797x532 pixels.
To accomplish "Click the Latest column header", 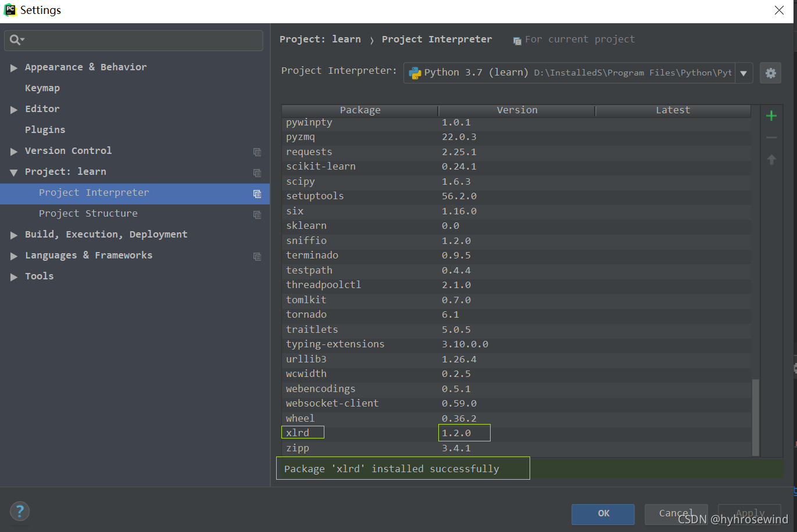I will [x=673, y=110].
